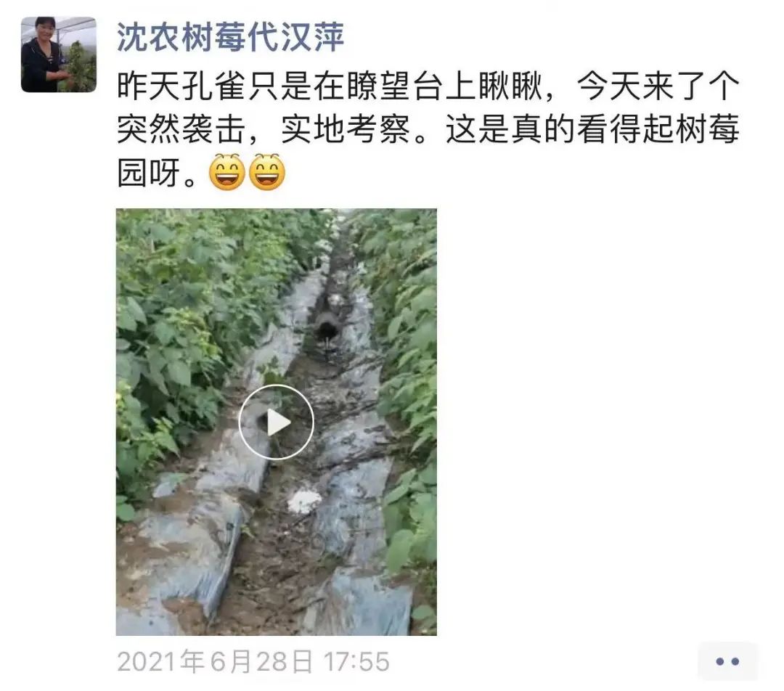The height and width of the screenshot is (691, 784).
Task: Play the raspberry garden video
Action: click(276, 422)
